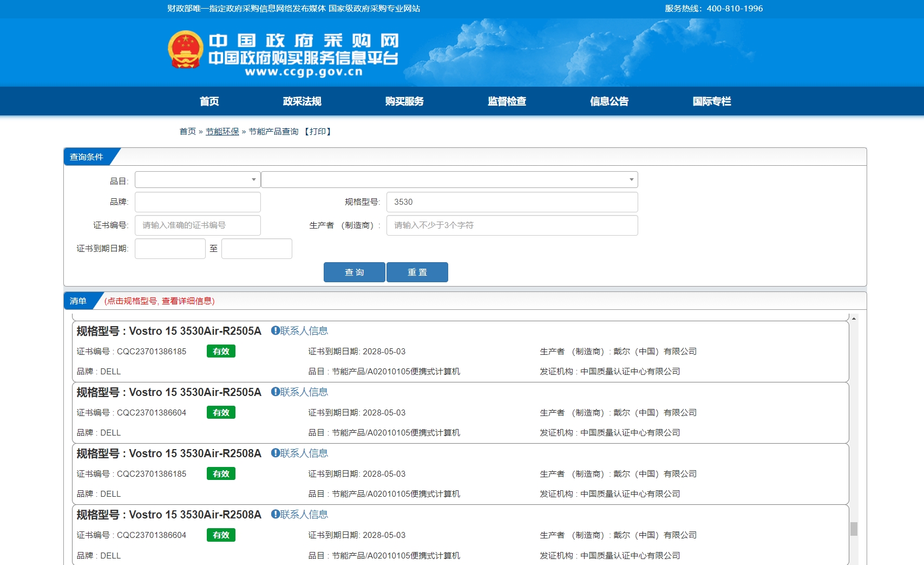Click the 证书到期日期 start date field
The image size is (924, 565).
tap(170, 249)
